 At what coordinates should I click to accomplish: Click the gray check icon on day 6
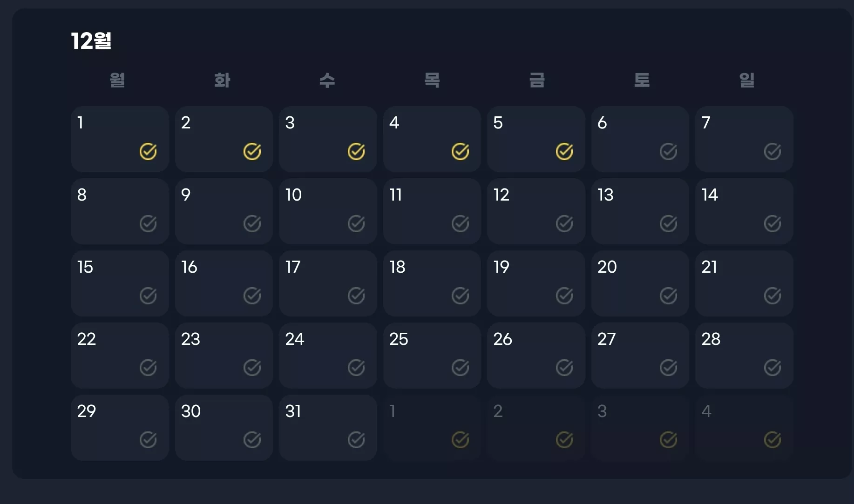(668, 151)
